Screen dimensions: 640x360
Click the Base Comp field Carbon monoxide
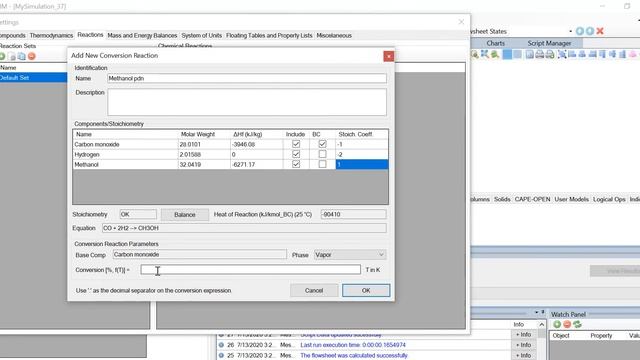[x=200, y=254]
